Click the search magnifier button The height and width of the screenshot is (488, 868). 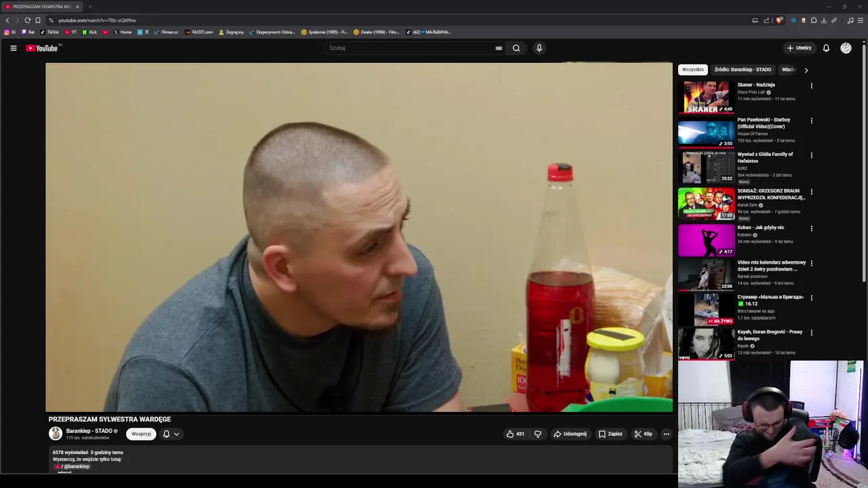516,48
